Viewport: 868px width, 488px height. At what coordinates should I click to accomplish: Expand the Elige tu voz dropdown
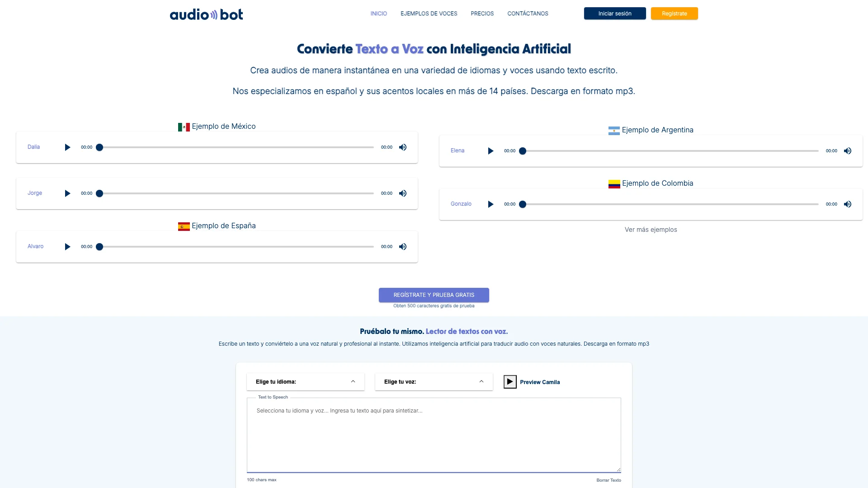click(x=434, y=382)
